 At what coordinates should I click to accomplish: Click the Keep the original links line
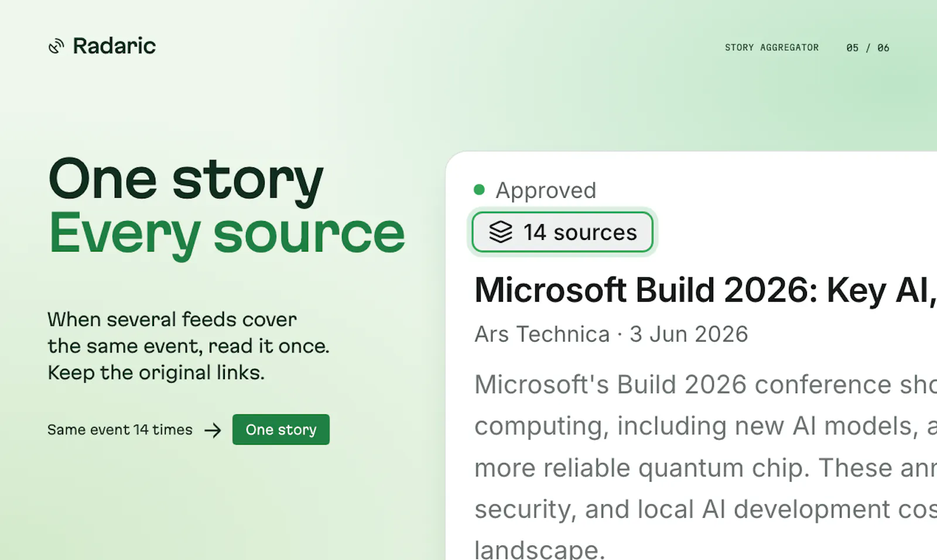(156, 373)
